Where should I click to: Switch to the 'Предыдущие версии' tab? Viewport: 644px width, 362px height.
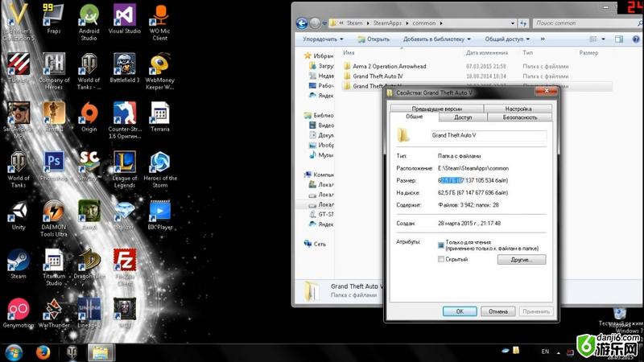[436, 109]
